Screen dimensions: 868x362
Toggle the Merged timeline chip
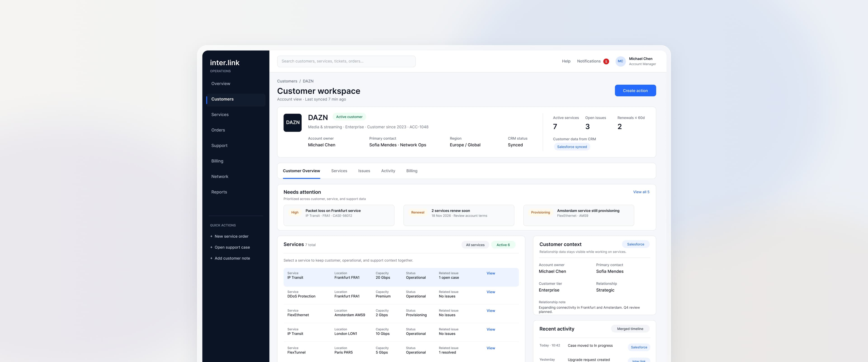630,329
